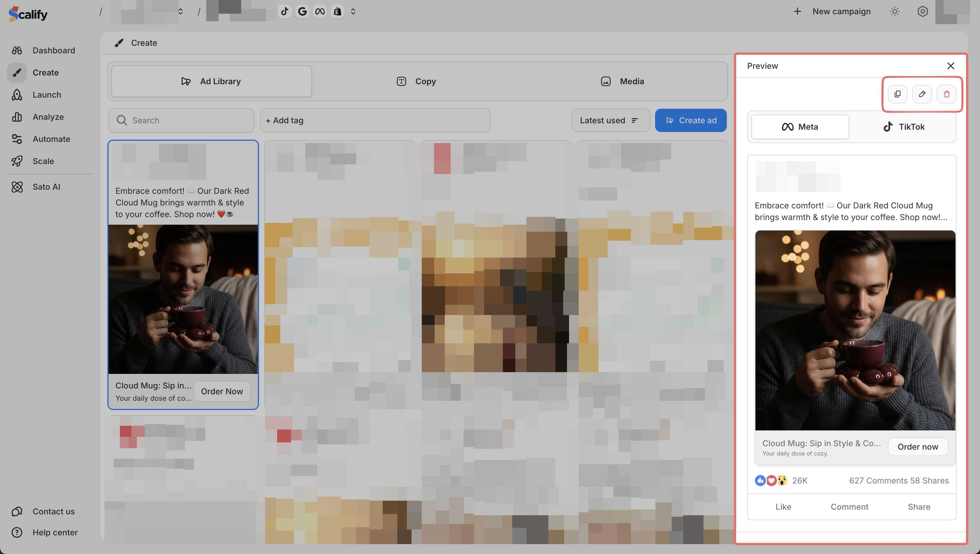Click the red trash delete icon
This screenshot has height=554, width=980.
pos(946,94)
